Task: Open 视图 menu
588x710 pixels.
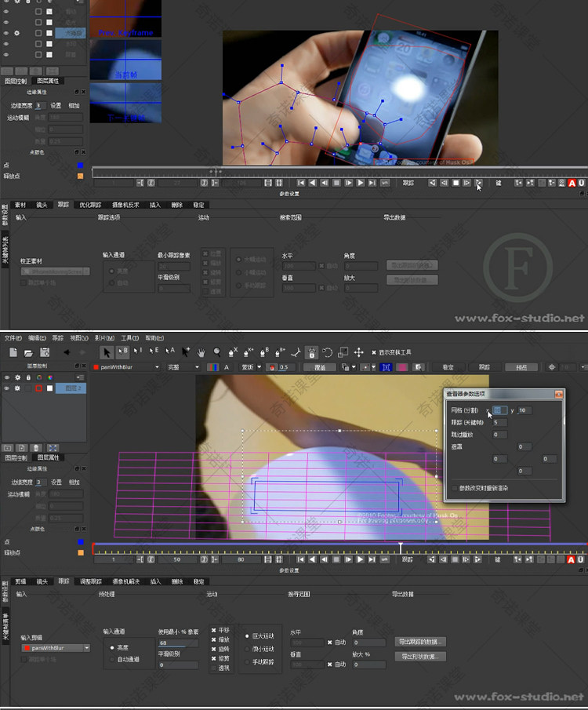Action: tap(79, 338)
